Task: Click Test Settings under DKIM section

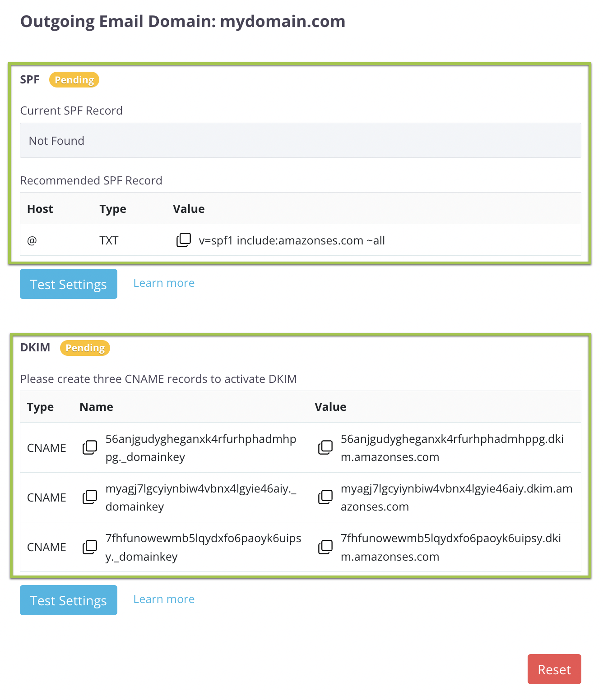Action: tap(69, 600)
